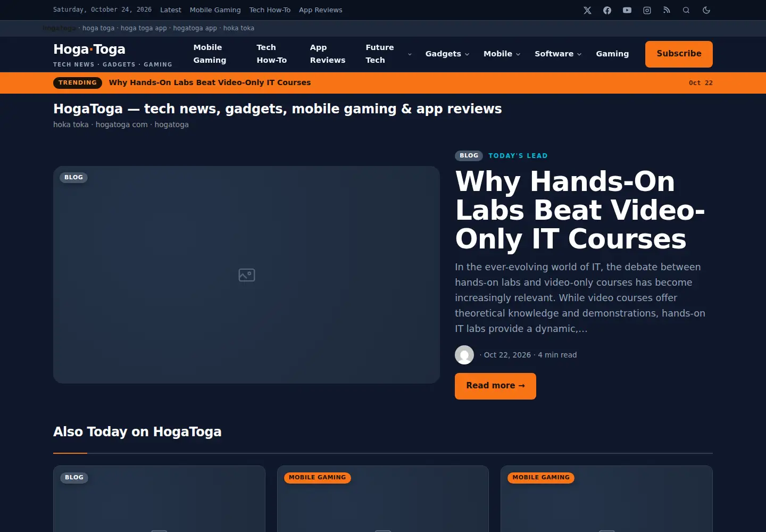766x532 pixels.
Task: Open Mobile Gaming in main navigation
Action: (210, 54)
